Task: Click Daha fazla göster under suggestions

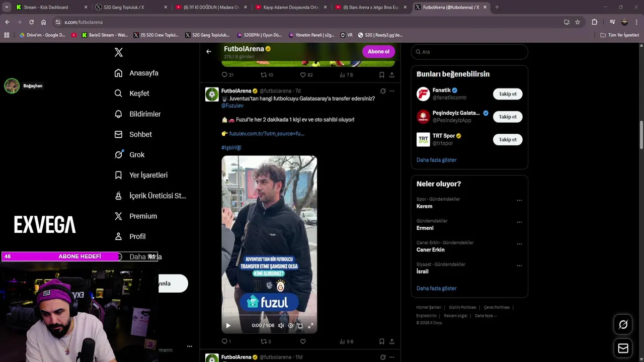Action: (436, 160)
